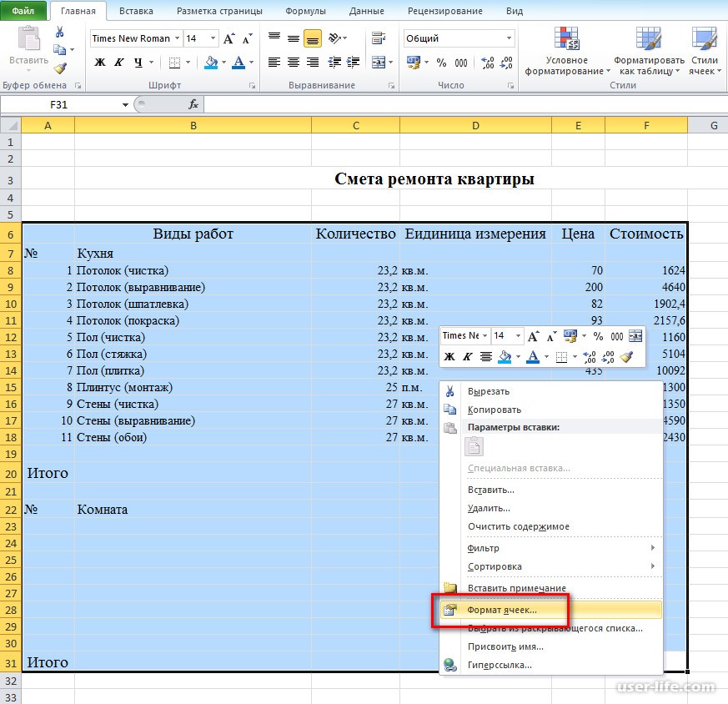
Task: Switch to Разметка страницы tab
Action: pos(219,11)
